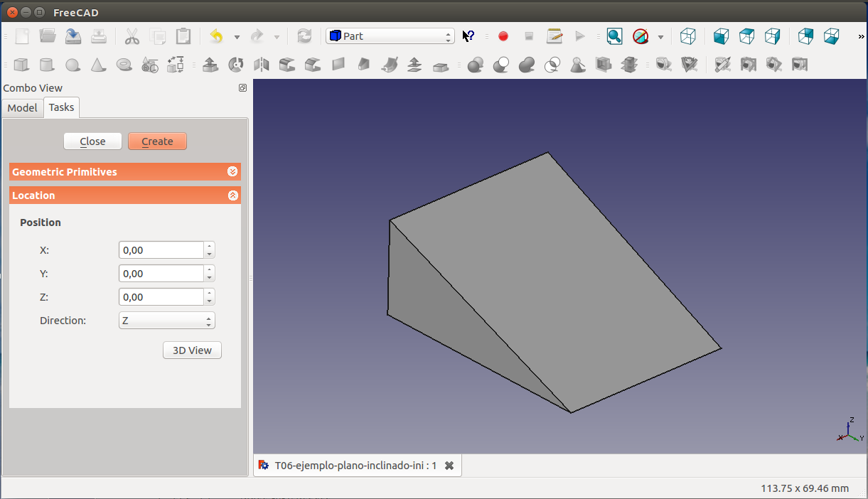
Task: Click Fit All zoom view icon
Action: 614,36
